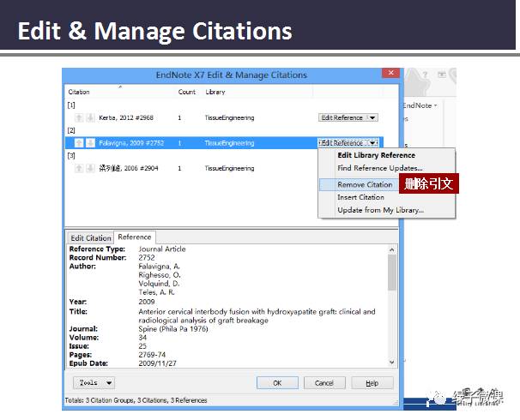Move 2006 #2904 citation up arrow
Screen dimensions: 520x420
click(x=79, y=168)
